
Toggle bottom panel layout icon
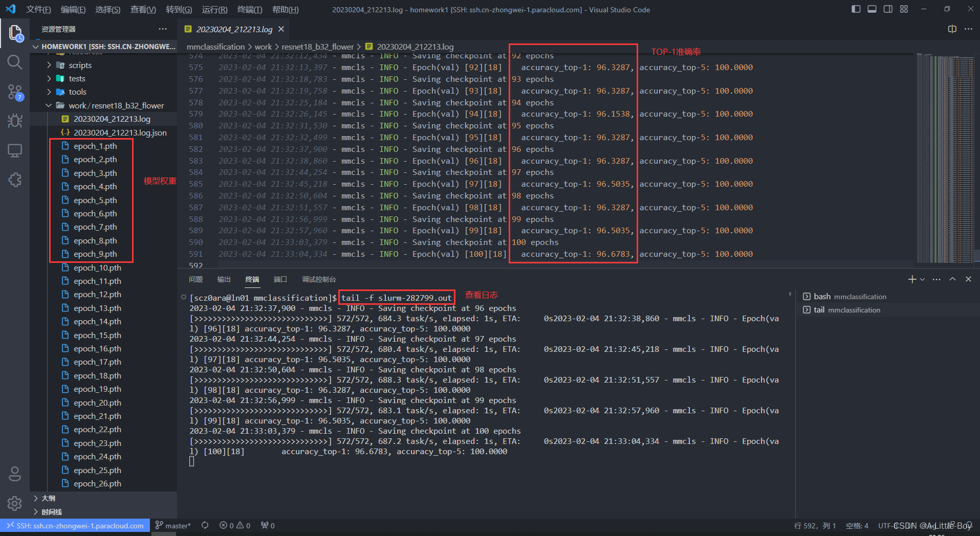[872, 9]
